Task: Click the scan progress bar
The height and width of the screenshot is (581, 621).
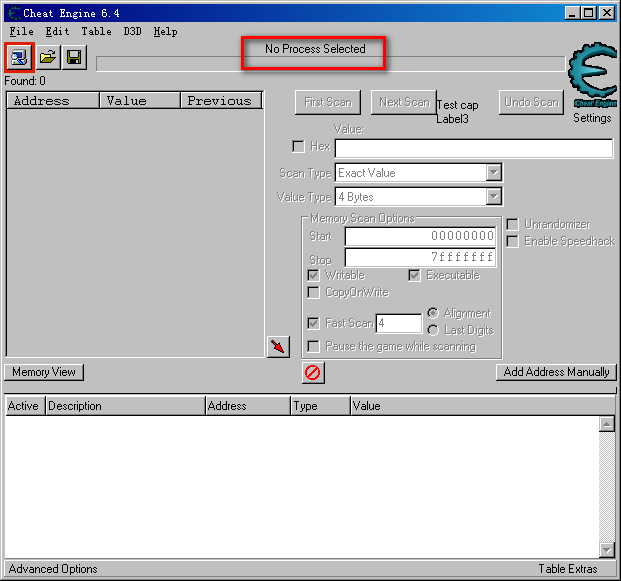Action: [331, 64]
